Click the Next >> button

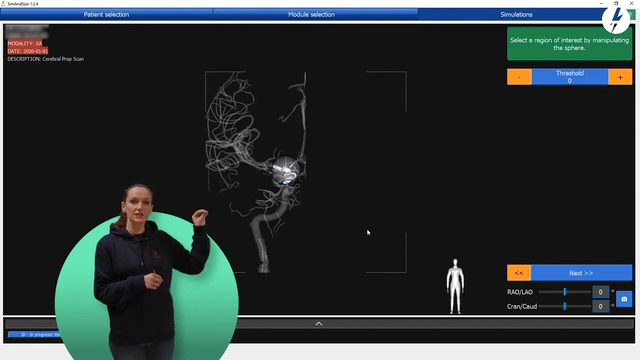click(x=581, y=273)
